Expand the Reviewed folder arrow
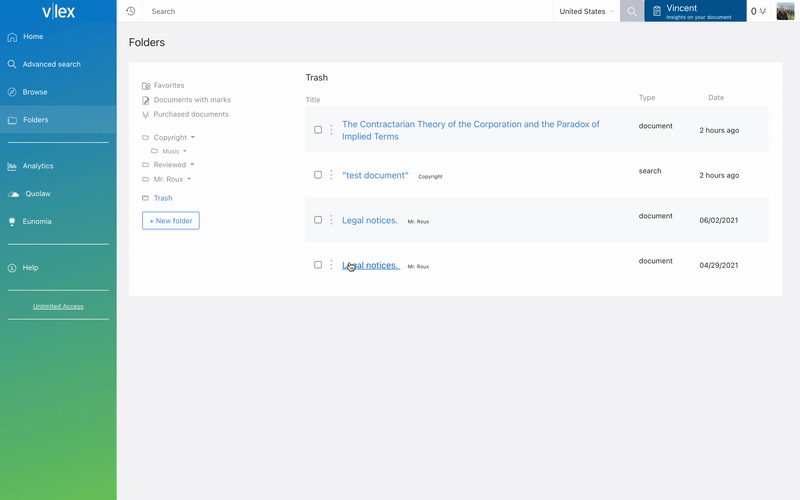This screenshot has height=500, width=800. click(x=192, y=165)
